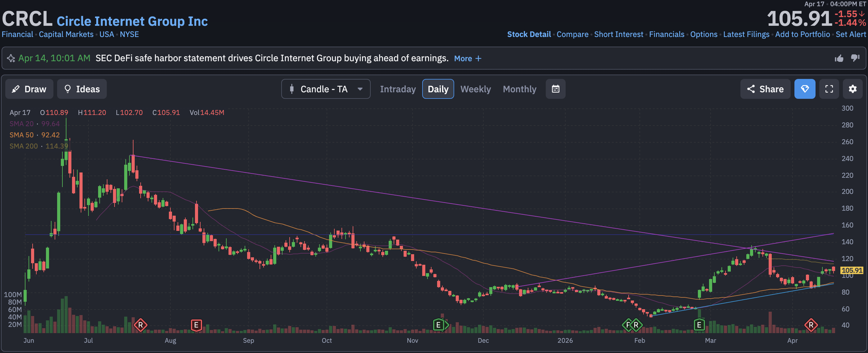Viewport: 868px width, 353px height.
Task: Click the thumbs down icon on news
Action: (855, 58)
